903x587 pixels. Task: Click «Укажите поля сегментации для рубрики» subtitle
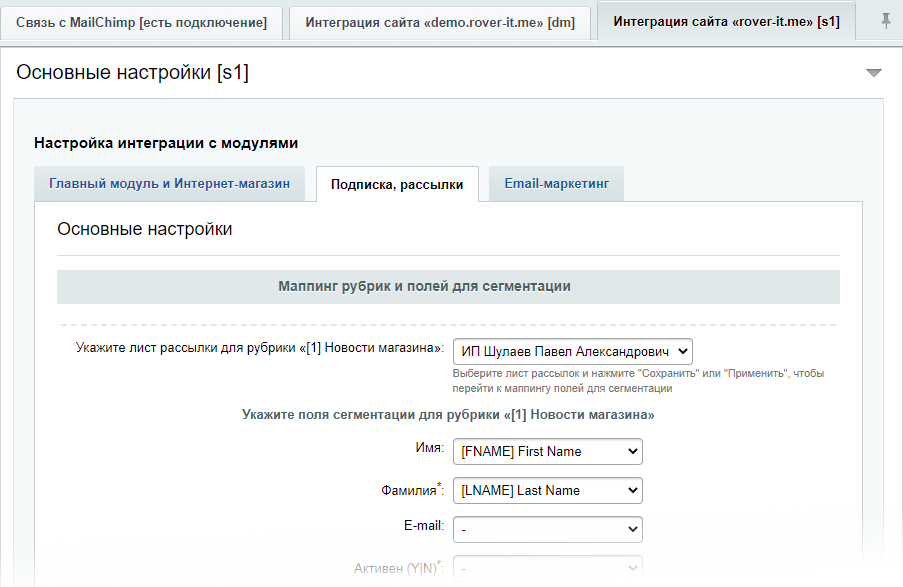coord(448,415)
